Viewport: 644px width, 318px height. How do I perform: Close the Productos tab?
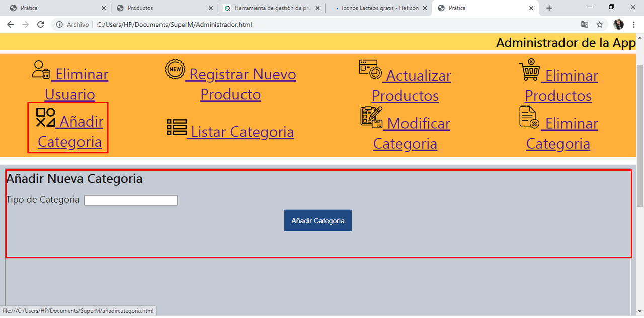[x=210, y=8]
